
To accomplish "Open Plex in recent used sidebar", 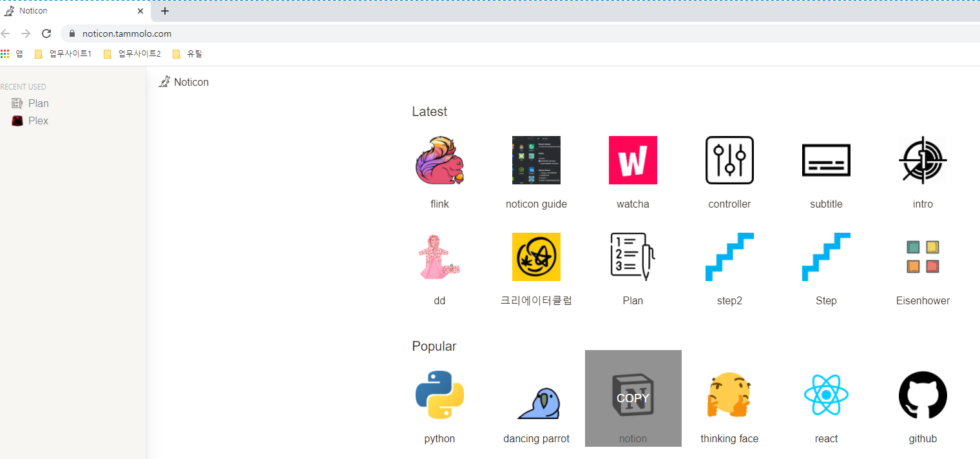I will coord(30,121).
